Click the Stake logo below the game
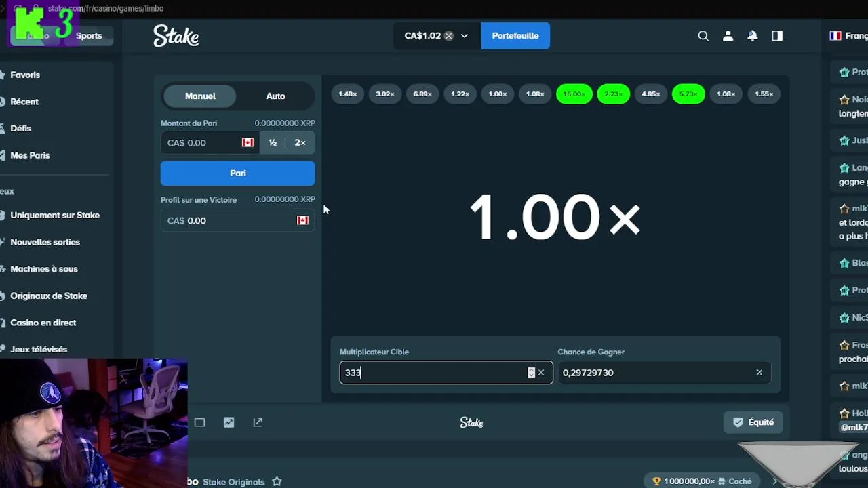 click(471, 422)
